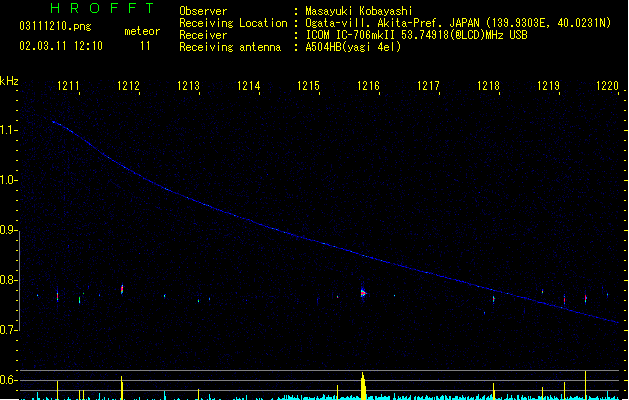Click frequency axis label 1.0

click(x=8, y=180)
